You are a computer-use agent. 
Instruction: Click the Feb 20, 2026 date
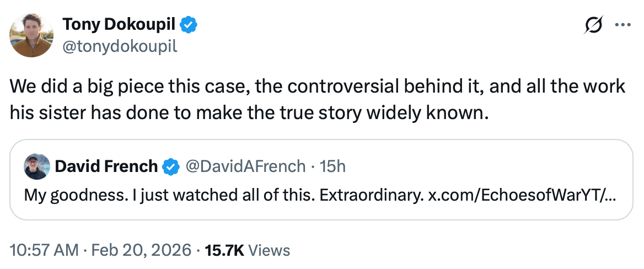click(141, 250)
